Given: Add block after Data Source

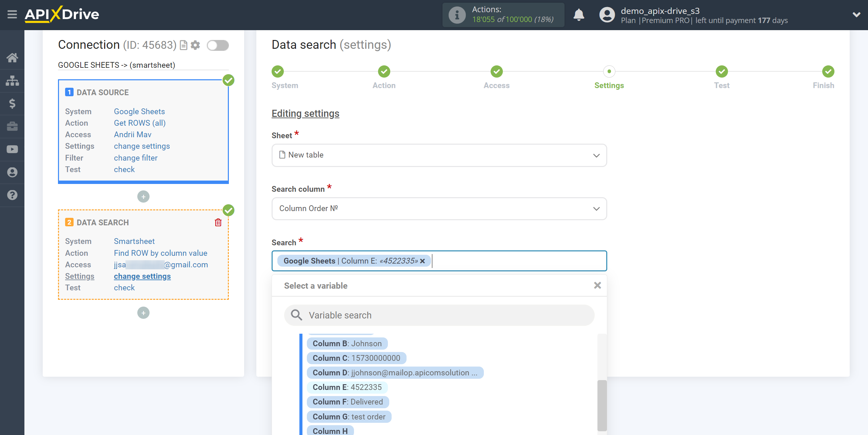Looking at the screenshot, I should [143, 196].
